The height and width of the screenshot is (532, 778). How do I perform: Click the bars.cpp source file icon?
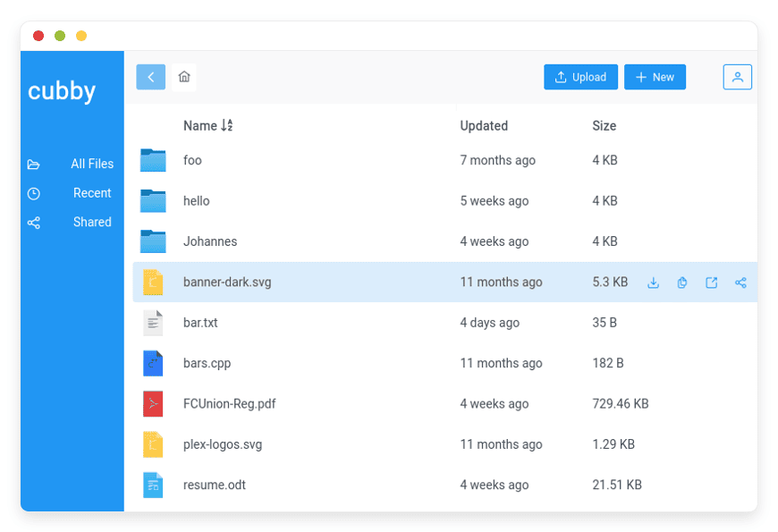coord(153,363)
